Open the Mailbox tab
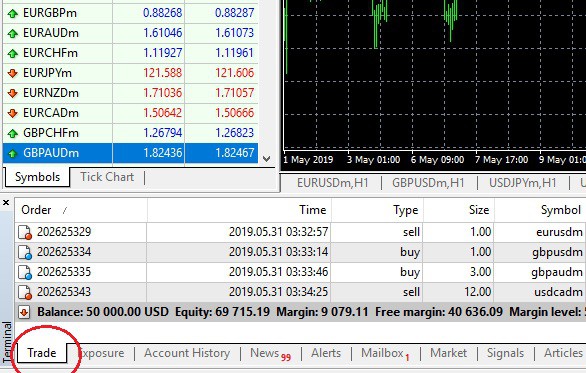Viewport: 586px width, 373px height. click(x=385, y=353)
